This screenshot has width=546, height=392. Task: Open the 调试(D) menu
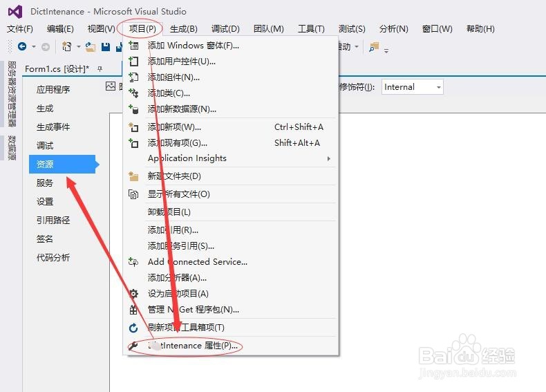pyautogui.click(x=225, y=29)
